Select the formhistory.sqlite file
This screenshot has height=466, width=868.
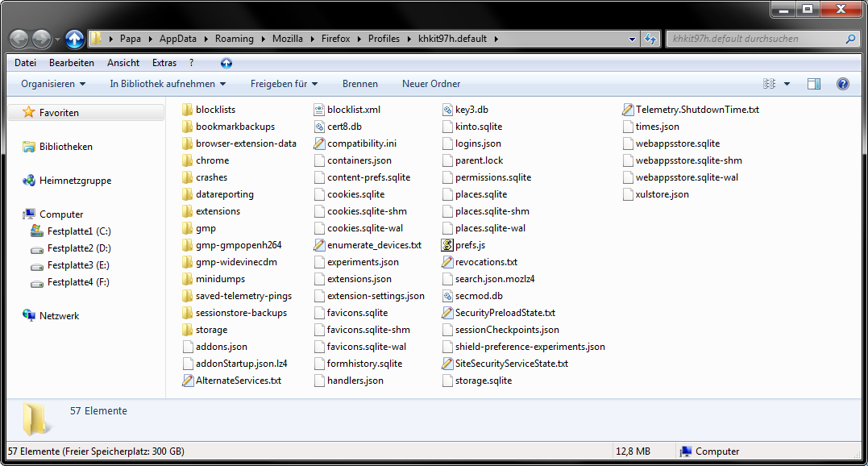pos(364,364)
